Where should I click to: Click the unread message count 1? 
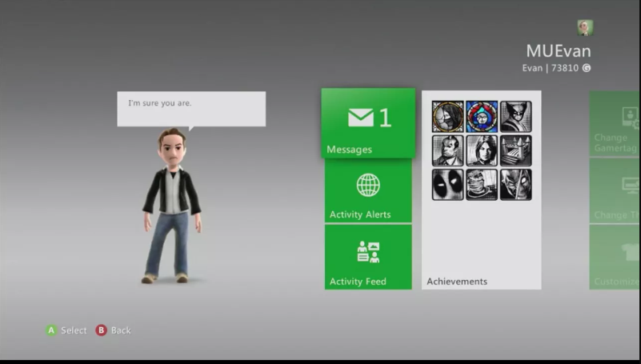coord(385,118)
